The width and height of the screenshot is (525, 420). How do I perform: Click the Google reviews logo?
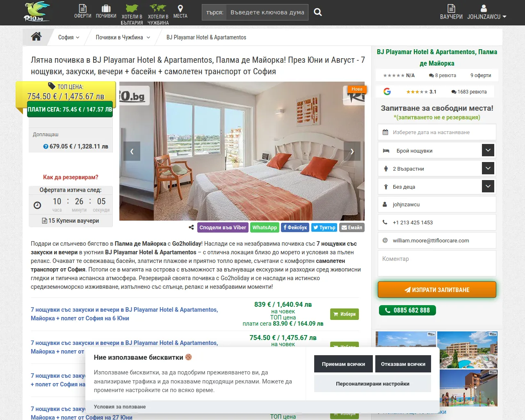[387, 91]
